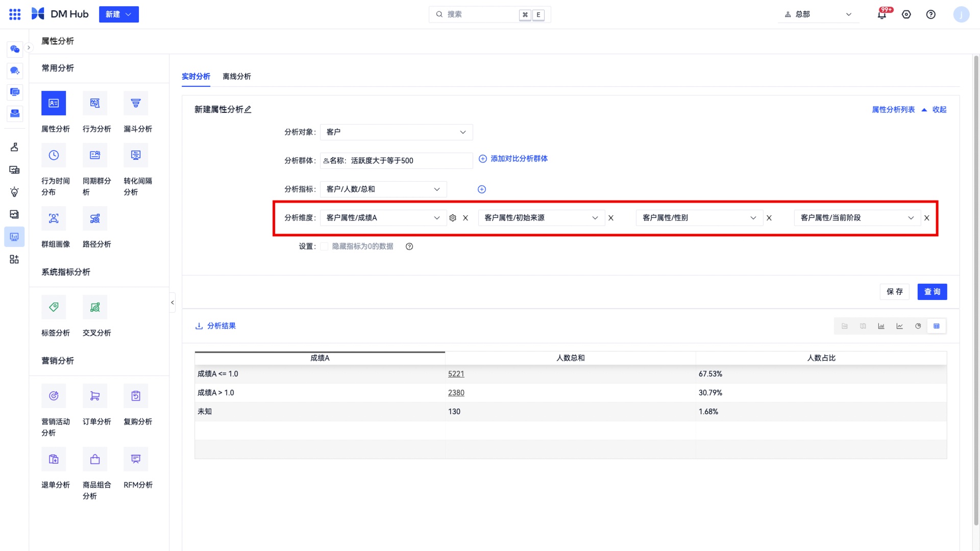Switch result view to table
This screenshot has width=980, height=551.
(937, 326)
